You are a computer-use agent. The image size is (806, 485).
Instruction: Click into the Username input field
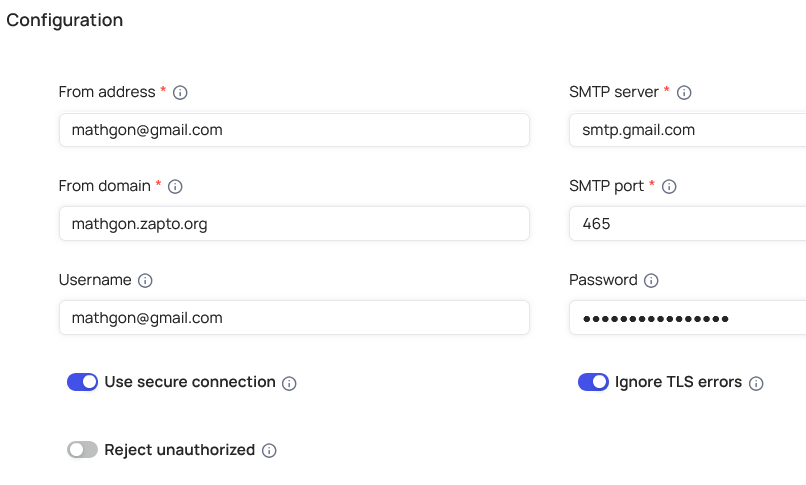coord(293,318)
